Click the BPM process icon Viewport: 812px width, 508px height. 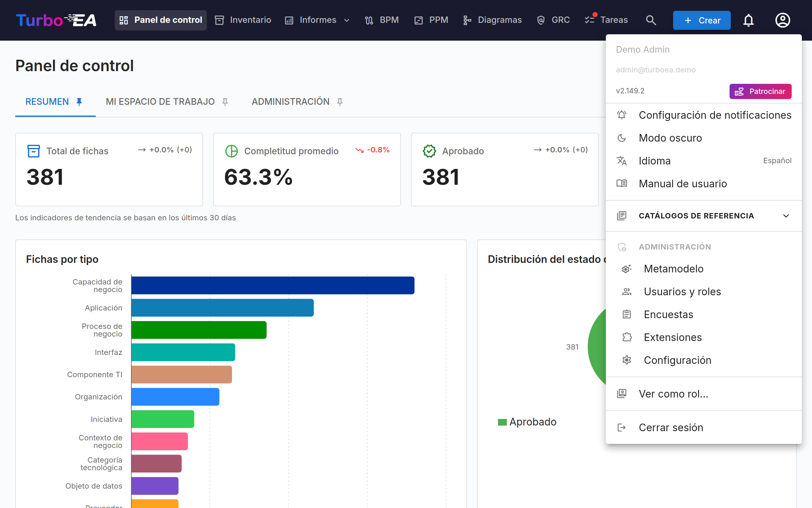click(x=369, y=20)
